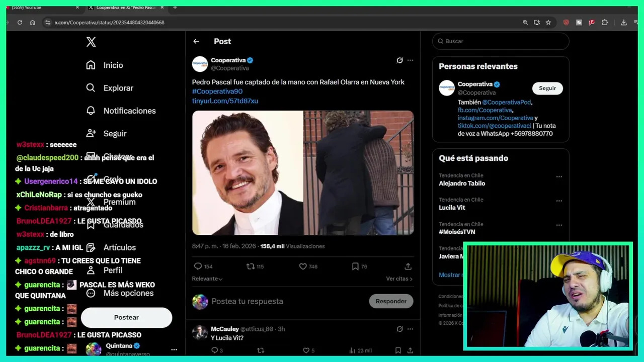
Task: Open browser extensions puzzle icon
Action: coord(605,22)
